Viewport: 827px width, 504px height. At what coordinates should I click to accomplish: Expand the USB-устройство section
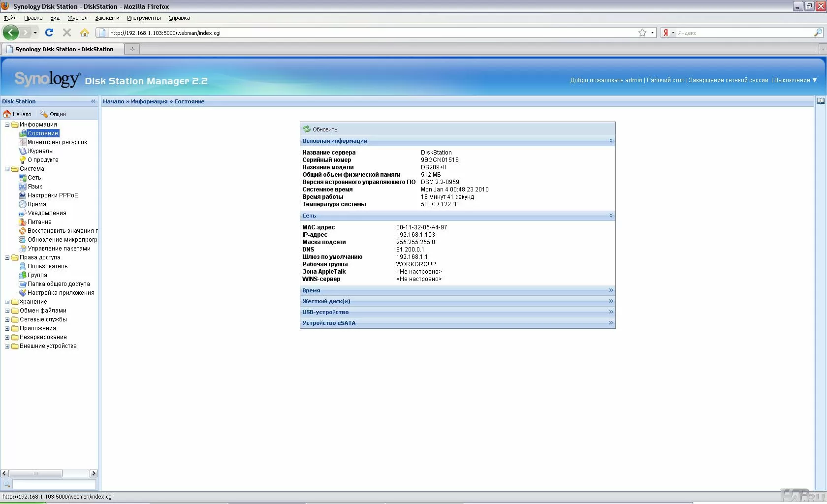coord(611,312)
